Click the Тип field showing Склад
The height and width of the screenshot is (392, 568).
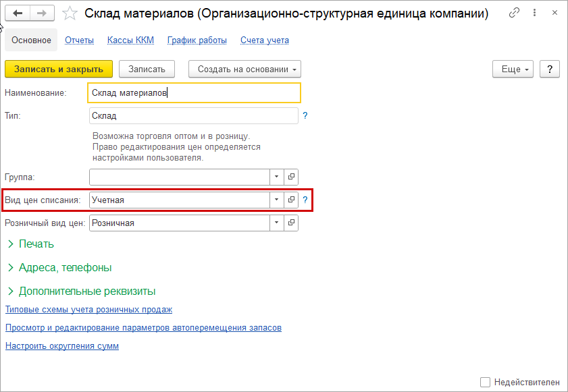click(194, 116)
